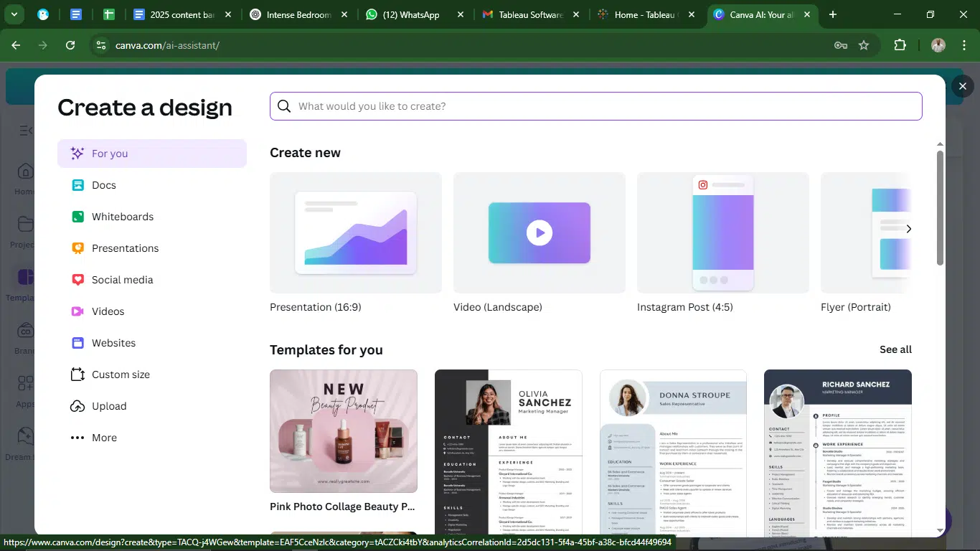Screen dimensions: 980x551
Task: Play icon on Video (Landscape) card
Action: (540, 232)
